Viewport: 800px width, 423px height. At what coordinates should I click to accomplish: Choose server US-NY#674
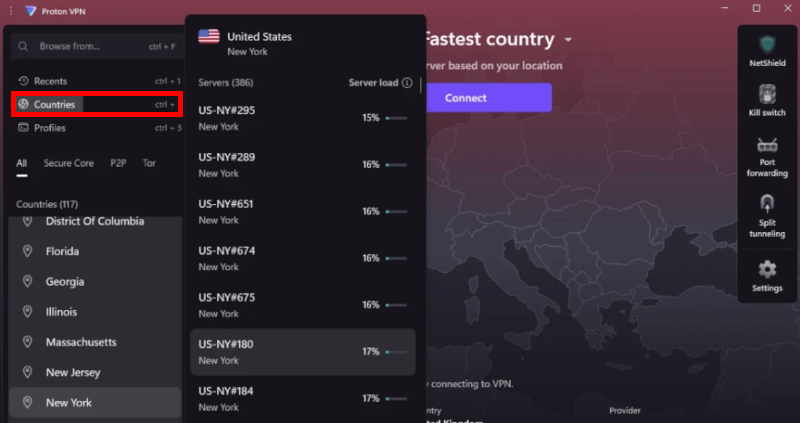point(303,258)
